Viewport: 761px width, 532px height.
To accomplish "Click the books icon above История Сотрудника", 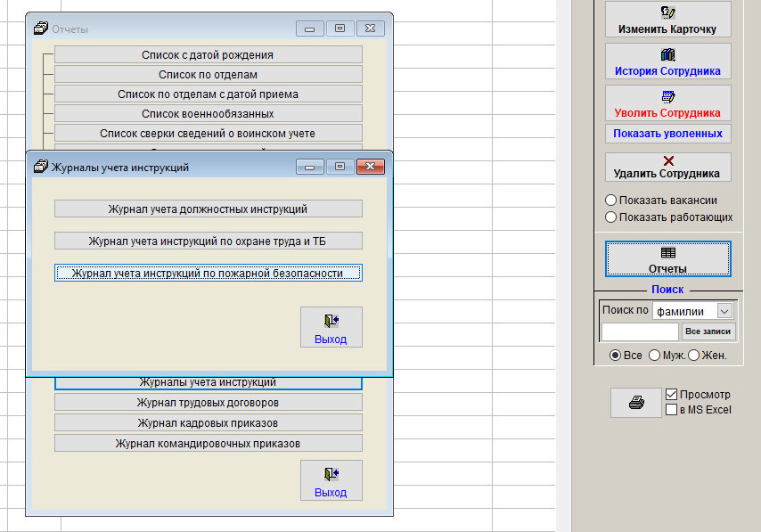I will click(x=667, y=54).
